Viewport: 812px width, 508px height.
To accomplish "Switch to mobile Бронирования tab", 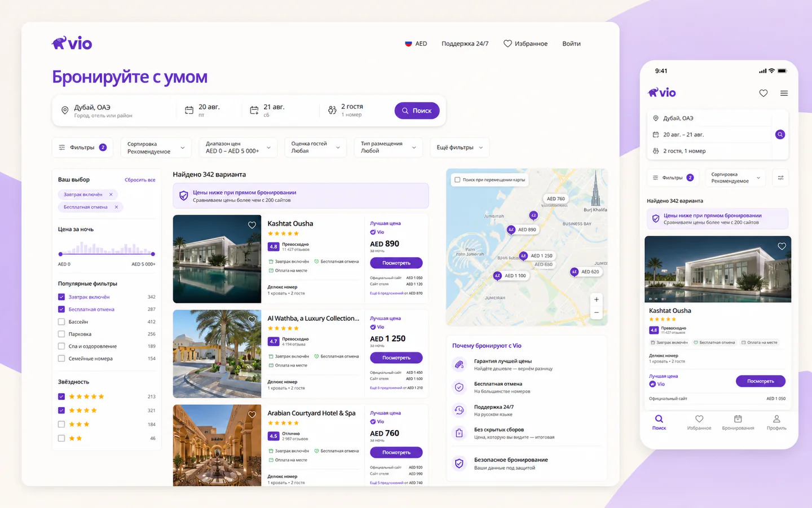I will point(738,423).
